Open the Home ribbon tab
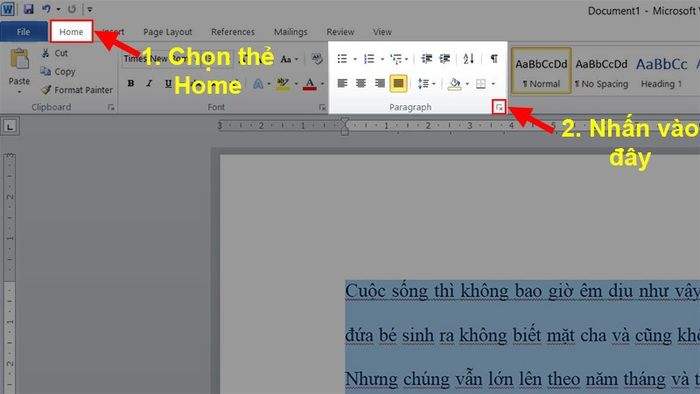 tap(71, 32)
